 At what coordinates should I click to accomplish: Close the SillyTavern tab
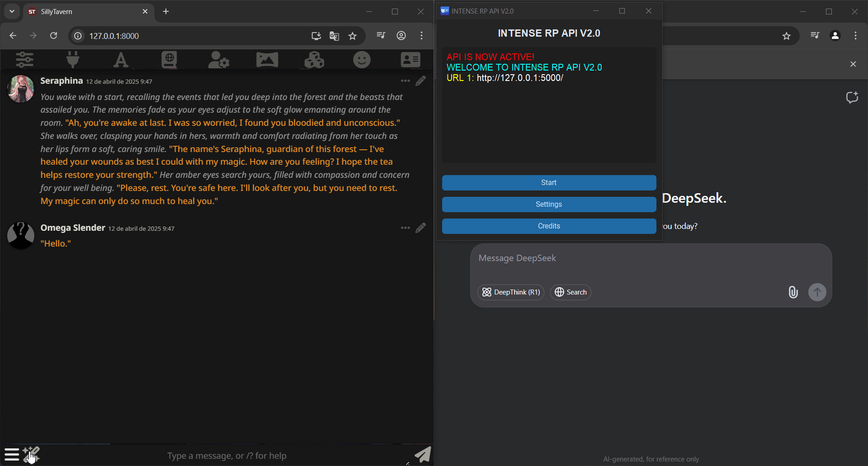click(x=145, y=11)
